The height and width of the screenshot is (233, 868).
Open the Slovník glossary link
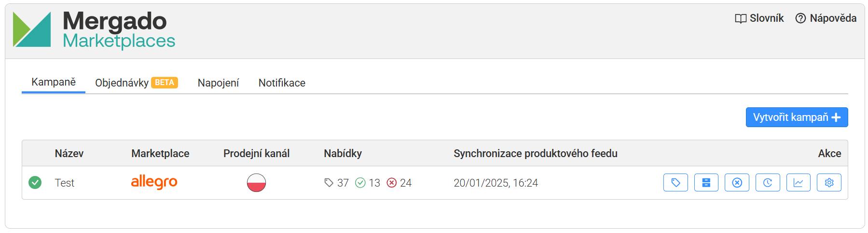[759, 18]
